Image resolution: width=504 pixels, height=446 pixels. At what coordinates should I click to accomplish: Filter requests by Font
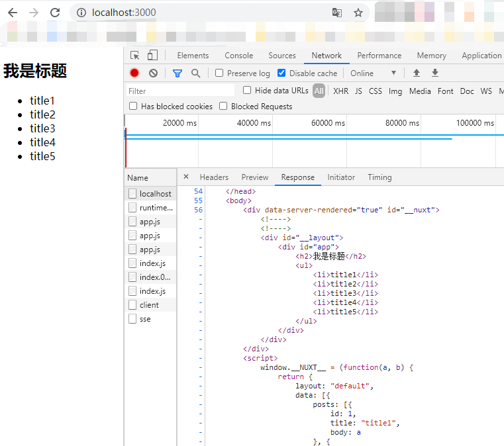pyautogui.click(x=446, y=91)
